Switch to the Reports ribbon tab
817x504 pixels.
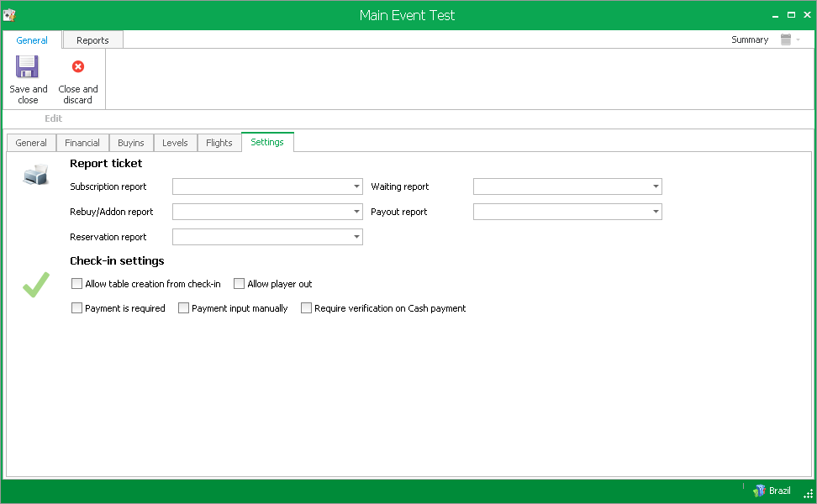(92, 40)
